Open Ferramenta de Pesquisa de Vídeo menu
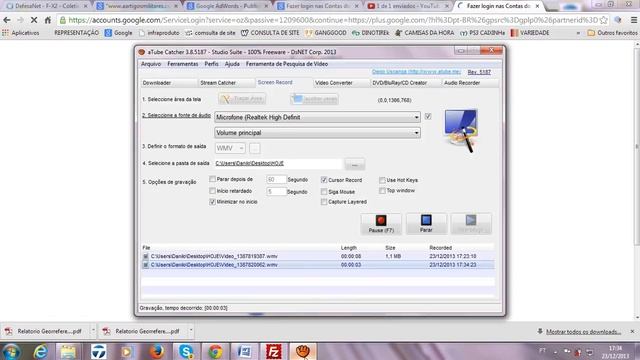 [287, 64]
